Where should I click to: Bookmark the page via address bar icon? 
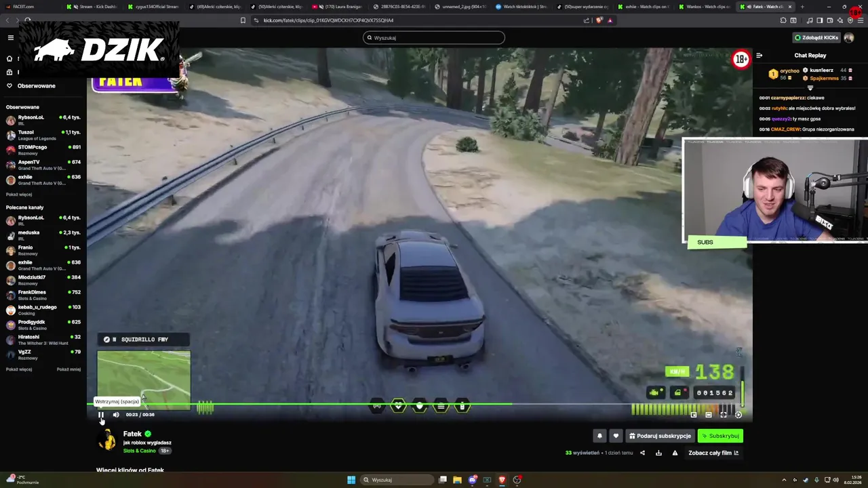243,20
